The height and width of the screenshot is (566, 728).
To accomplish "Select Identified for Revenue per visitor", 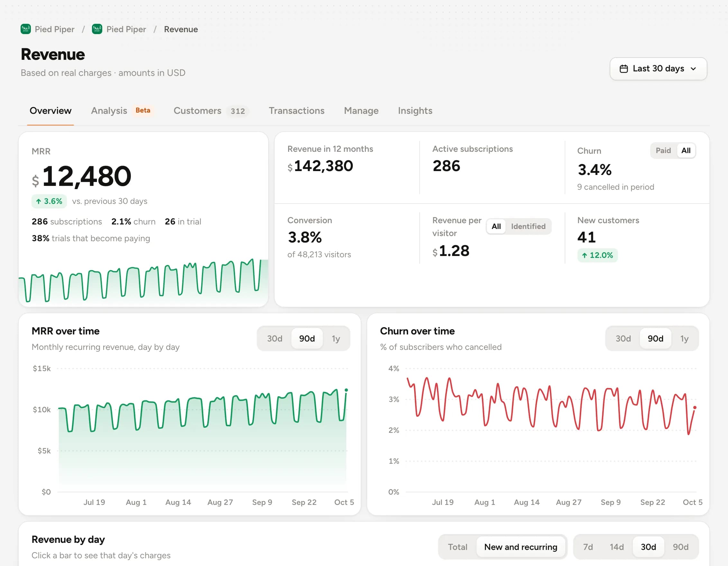I will coord(528,227).
